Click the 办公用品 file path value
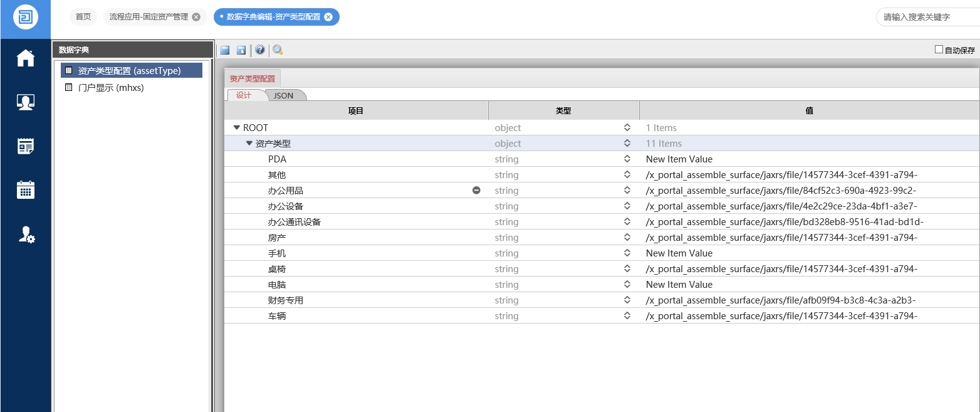980x412 pixels. (x=781, y=190)
